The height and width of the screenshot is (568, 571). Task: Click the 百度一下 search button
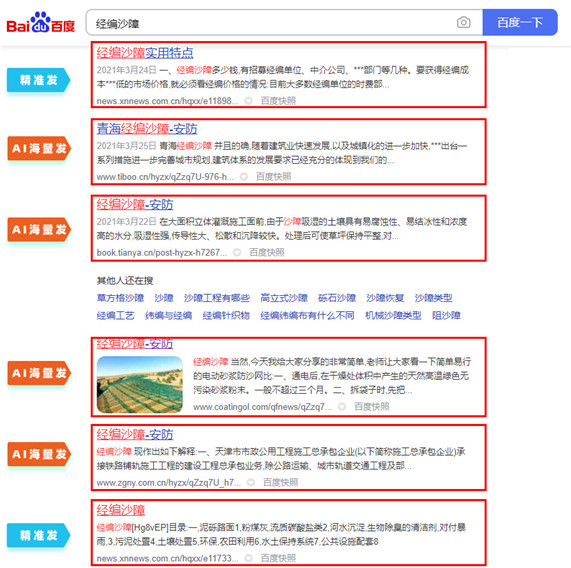tap(520, 23)
